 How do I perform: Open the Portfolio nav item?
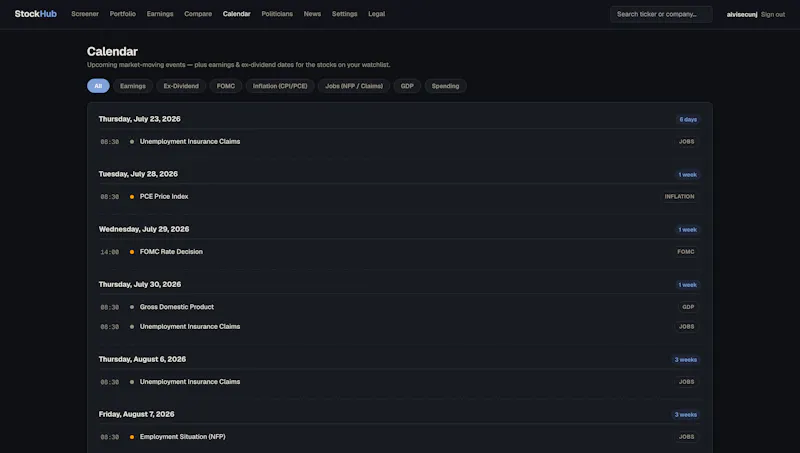pyautogui.click(x=122, y=14)
